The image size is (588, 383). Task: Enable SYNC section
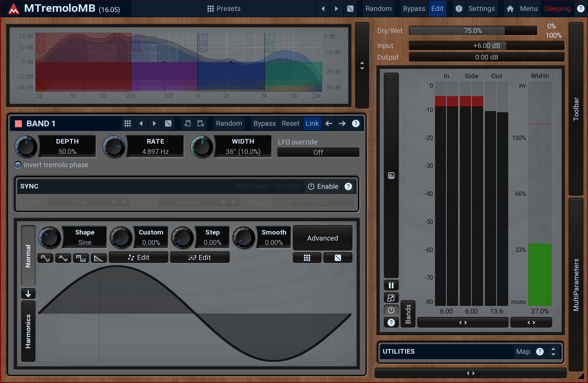click(x=323, y=186)
